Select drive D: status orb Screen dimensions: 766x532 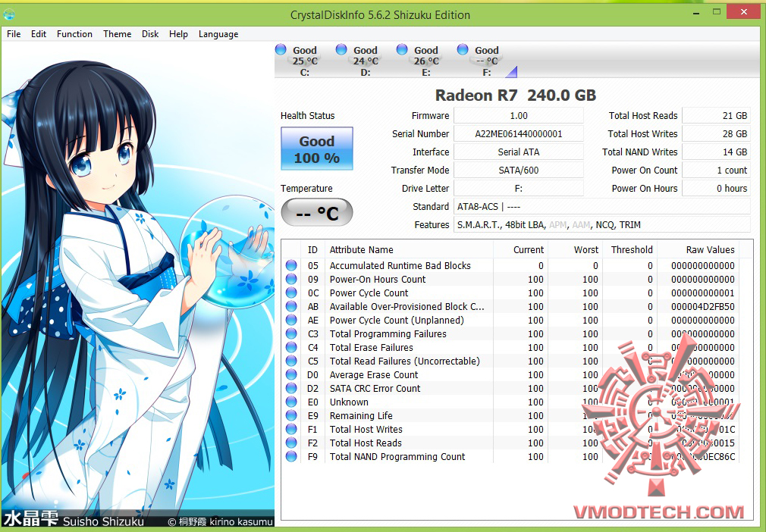pyautogui.click(x=341, y=49)
